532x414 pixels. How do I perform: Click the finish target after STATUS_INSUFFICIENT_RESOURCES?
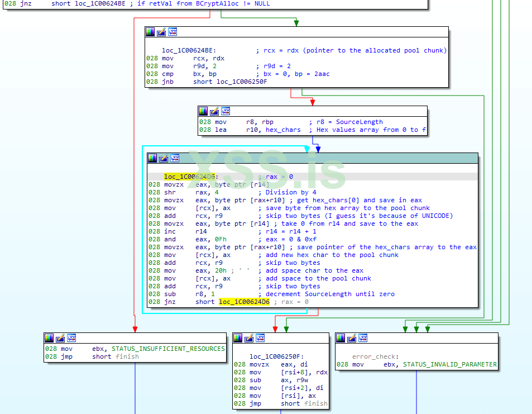(127, 356)
